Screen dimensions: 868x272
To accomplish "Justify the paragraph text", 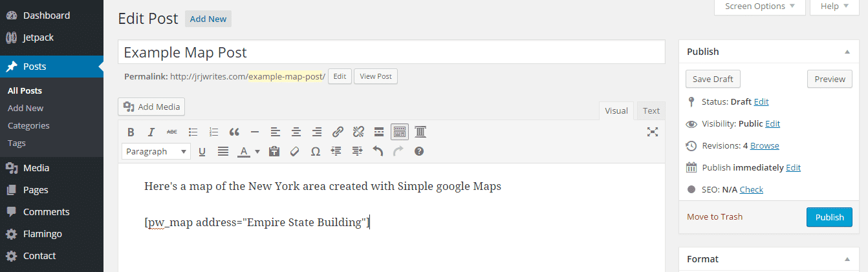I will click(222, 151).
